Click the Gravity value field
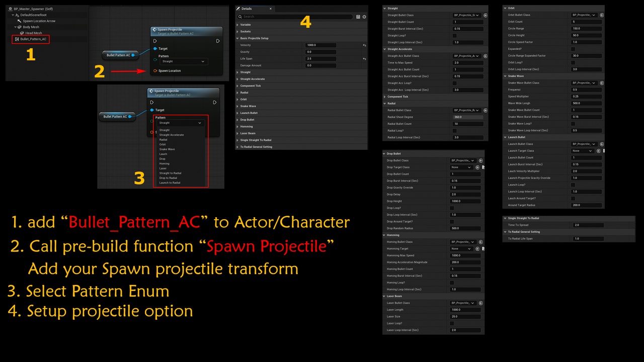 coord(321,52)
